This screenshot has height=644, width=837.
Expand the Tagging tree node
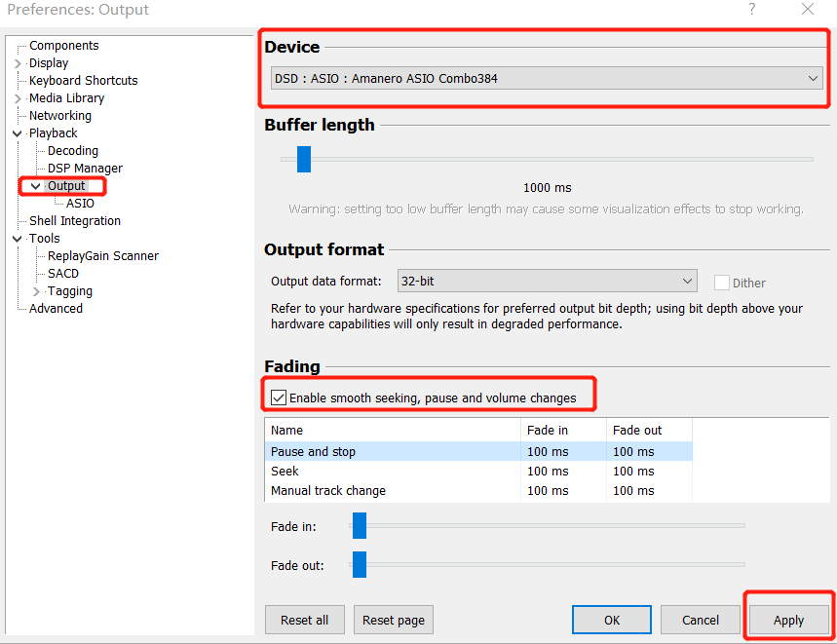point(36,291)
